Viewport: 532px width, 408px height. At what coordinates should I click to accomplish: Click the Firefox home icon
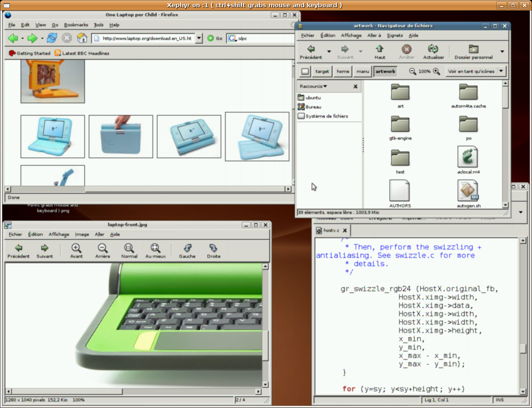click(x=82, y=38)
